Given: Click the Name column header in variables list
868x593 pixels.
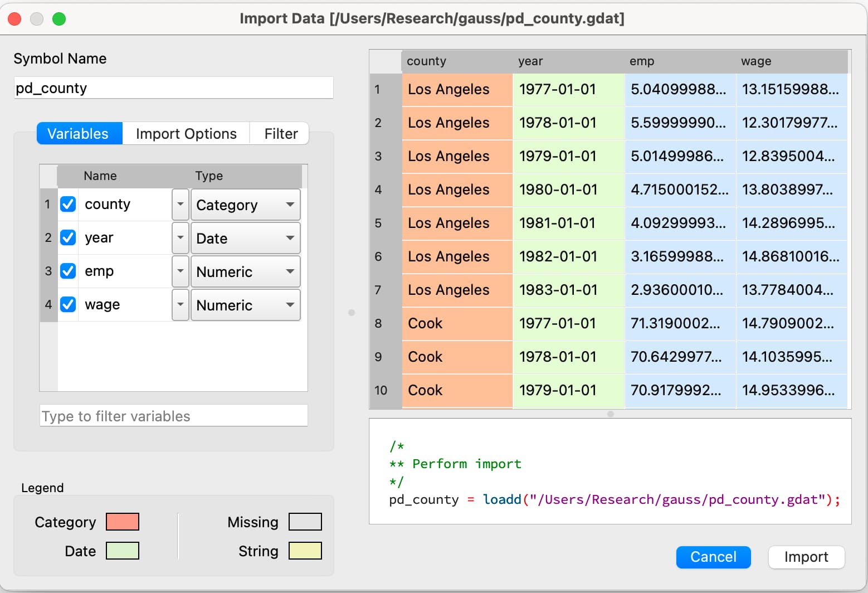Looking at the screenshot, I should tap(124, 176).
